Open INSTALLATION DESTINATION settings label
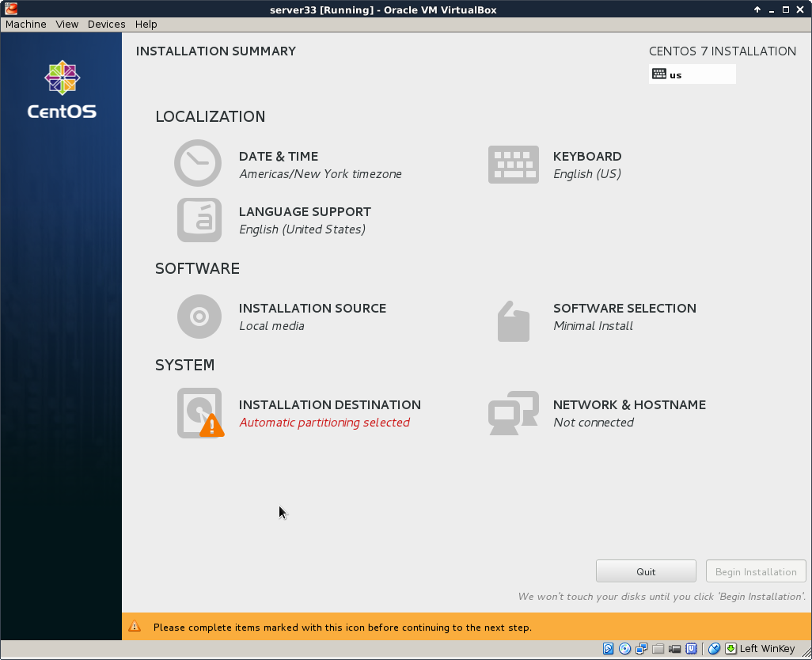Viewport: 812px width, 660px height. pyautogui.click(x=330, y=405)
